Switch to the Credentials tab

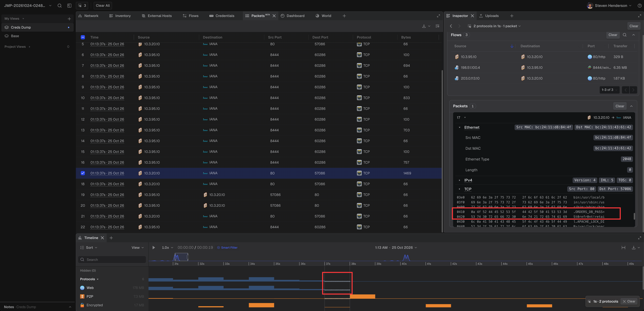222,16
